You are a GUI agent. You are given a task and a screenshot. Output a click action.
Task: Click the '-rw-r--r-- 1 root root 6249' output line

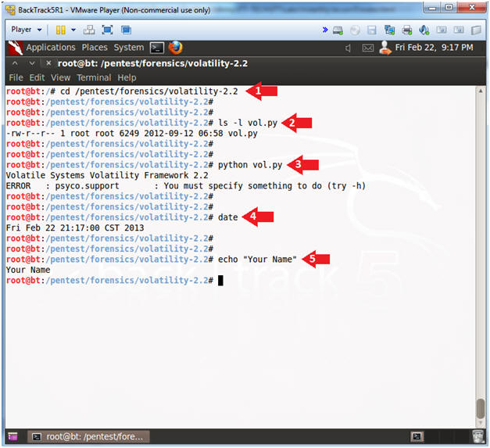click(132, 134)
